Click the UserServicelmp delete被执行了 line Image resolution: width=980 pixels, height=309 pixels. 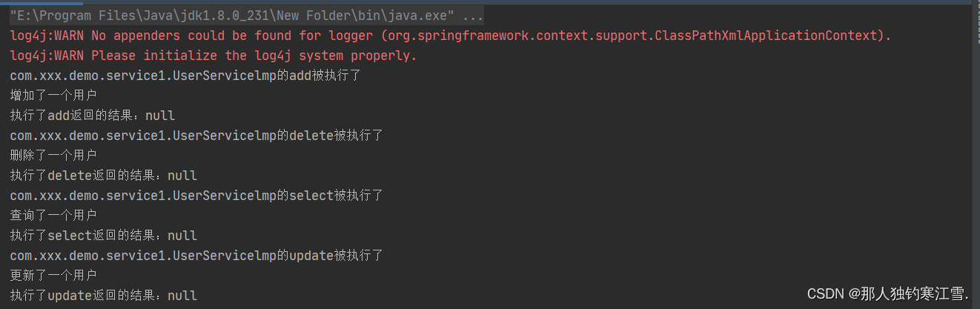(x=196, y=136)
